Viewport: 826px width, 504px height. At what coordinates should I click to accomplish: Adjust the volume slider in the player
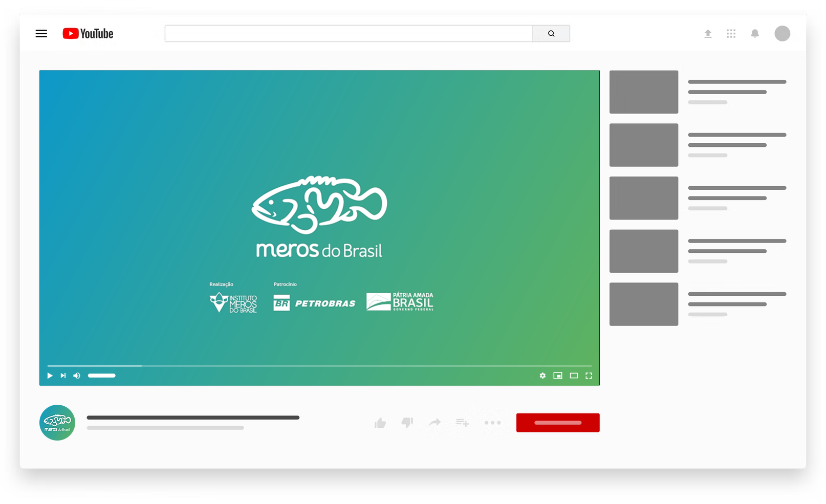(101, 376)
